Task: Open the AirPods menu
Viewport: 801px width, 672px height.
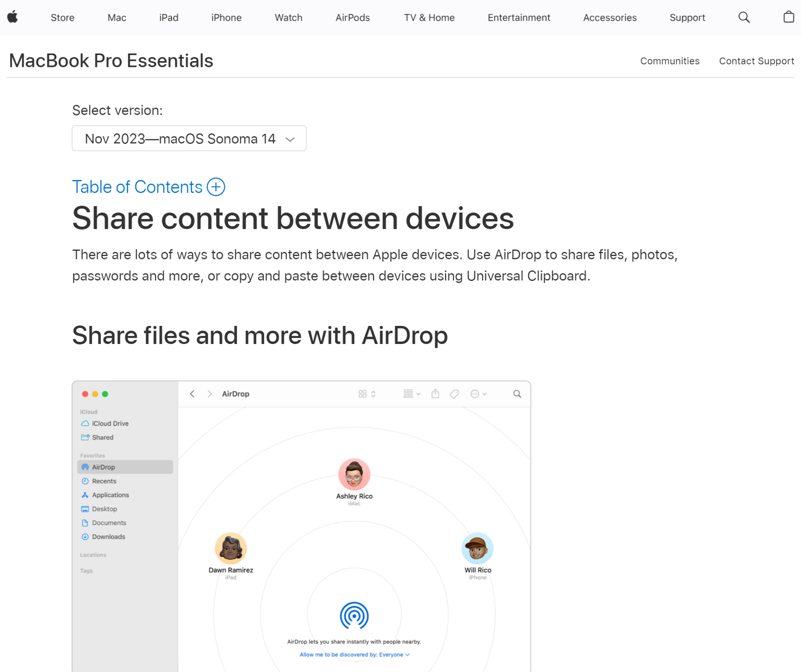Action: (353, 18)
